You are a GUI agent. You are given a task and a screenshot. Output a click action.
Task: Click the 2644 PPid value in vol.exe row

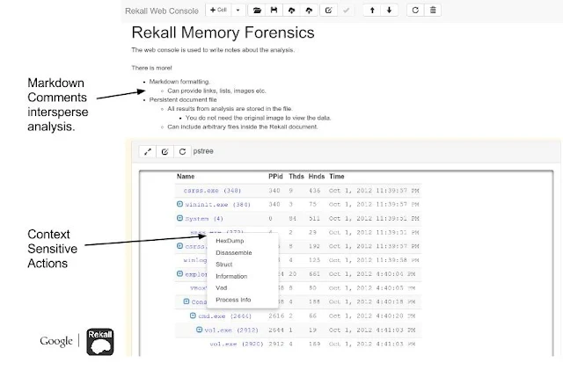(x=276, y=330)
